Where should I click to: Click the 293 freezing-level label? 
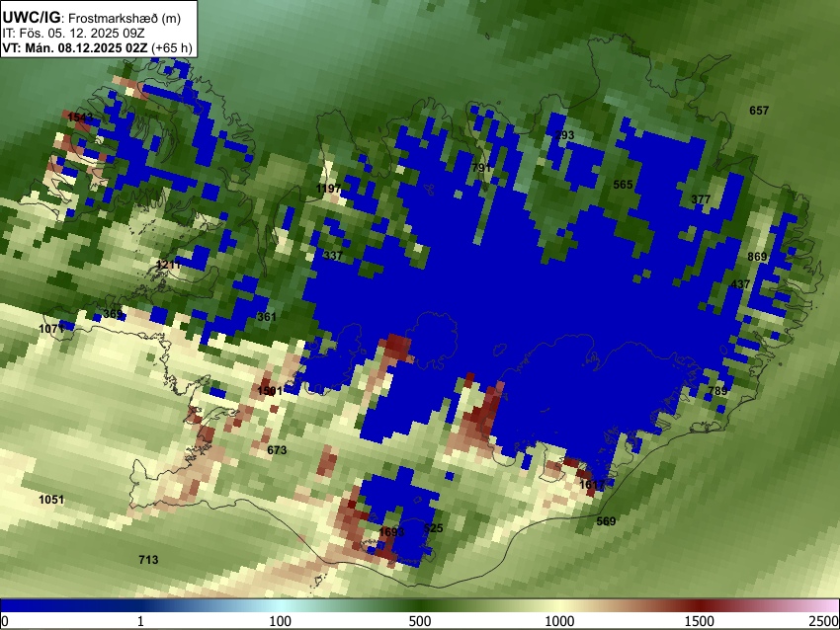564,135
